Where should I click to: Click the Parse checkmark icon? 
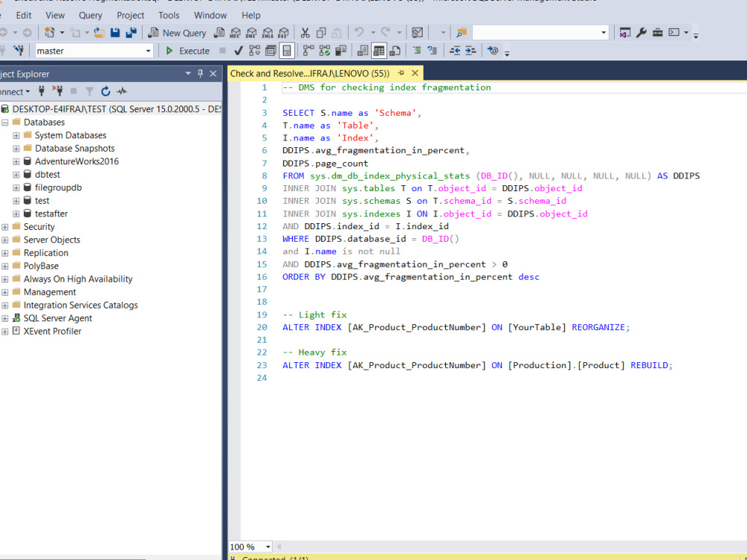(239, 51)
